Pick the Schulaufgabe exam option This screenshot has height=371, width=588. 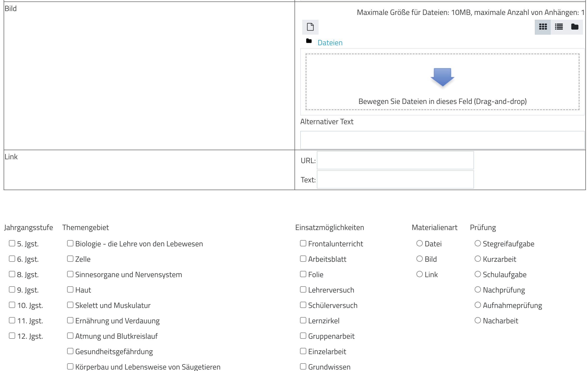(478, 274)
